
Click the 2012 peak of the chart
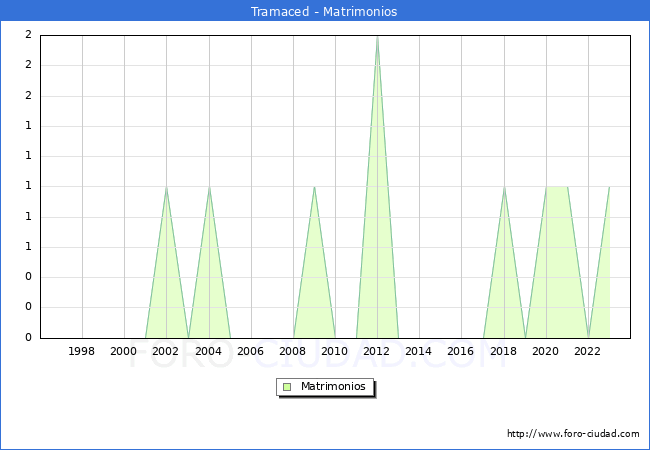[x=377, y=37]
